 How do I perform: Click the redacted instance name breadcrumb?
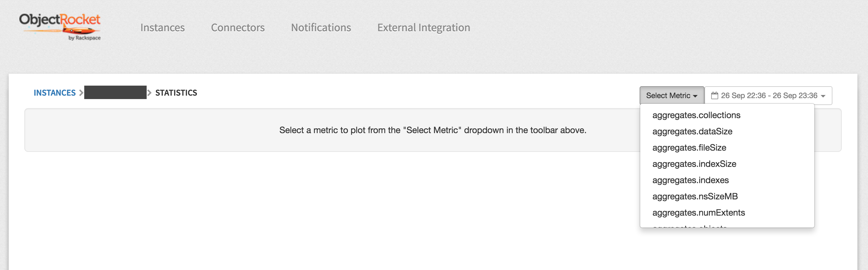pyautogui.click(x=115, y=92)
